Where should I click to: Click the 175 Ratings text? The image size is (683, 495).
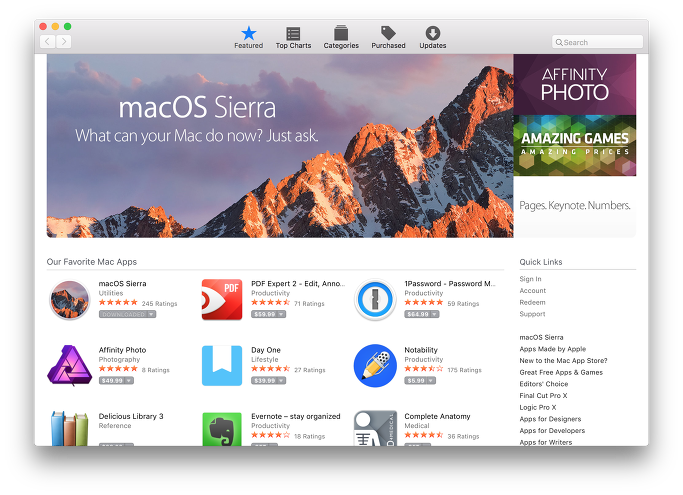464,370
